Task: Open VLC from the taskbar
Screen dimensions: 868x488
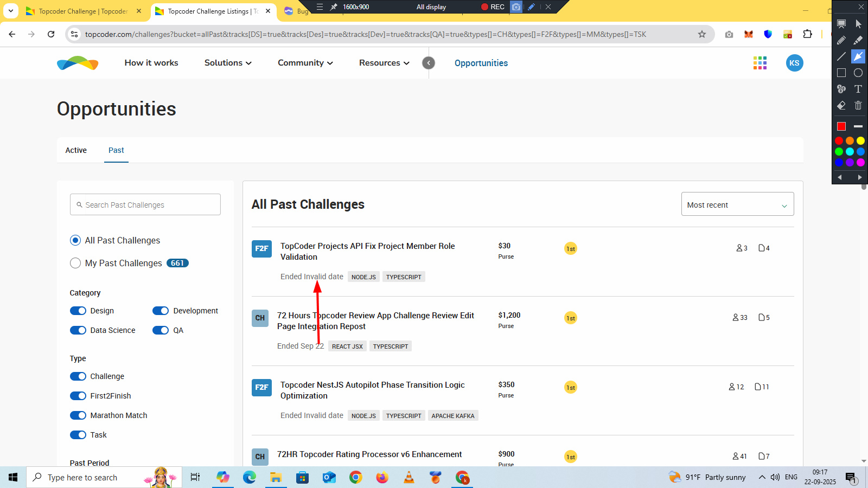Action: [409, 478]
